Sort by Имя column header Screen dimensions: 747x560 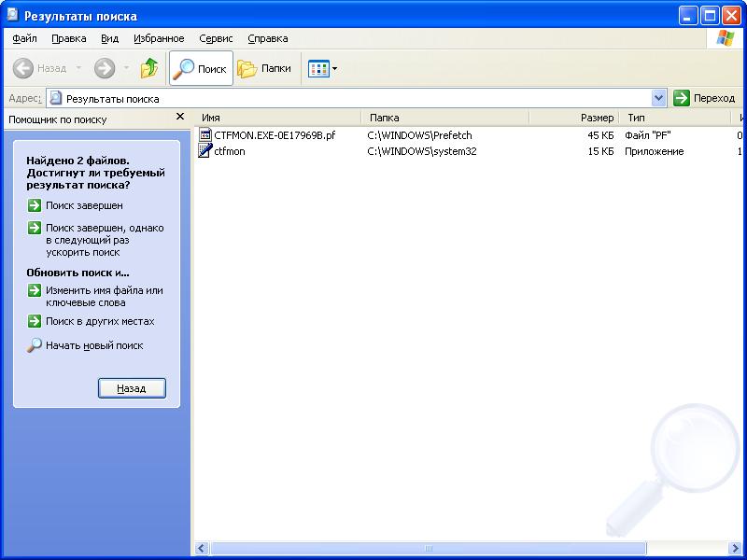(x=278, y=118)
